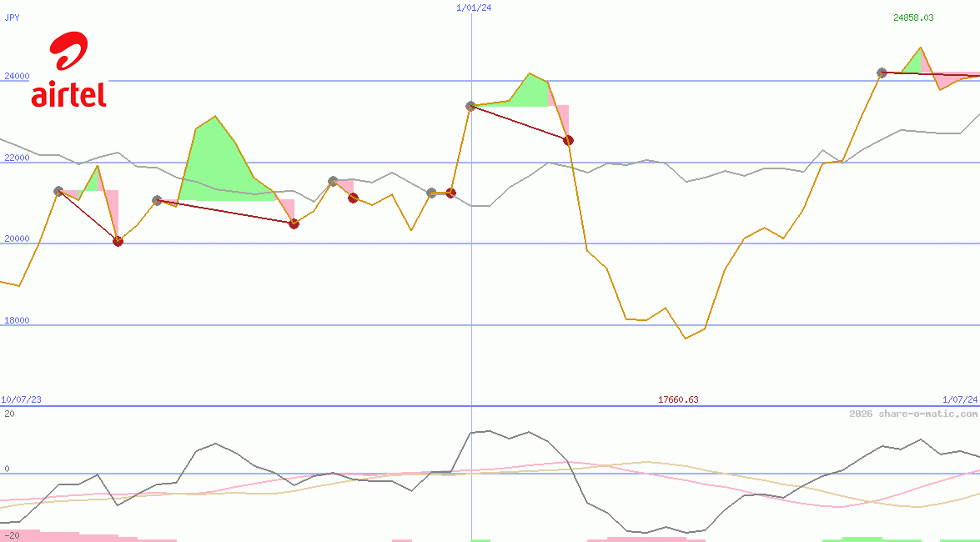
Task: Click the 22000 price axis label
Action: tap(17, 158)
